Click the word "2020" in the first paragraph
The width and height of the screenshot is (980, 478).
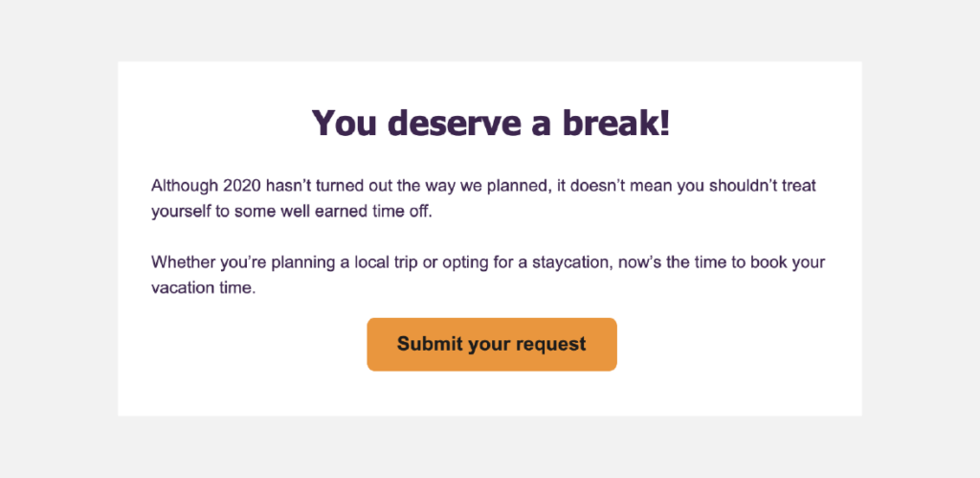(x=241, y=186)
